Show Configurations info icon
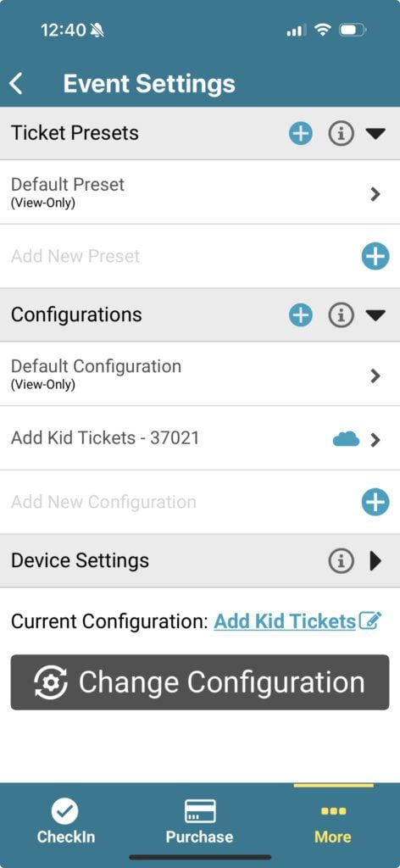The image size is (400, 868). click(341, 315)
